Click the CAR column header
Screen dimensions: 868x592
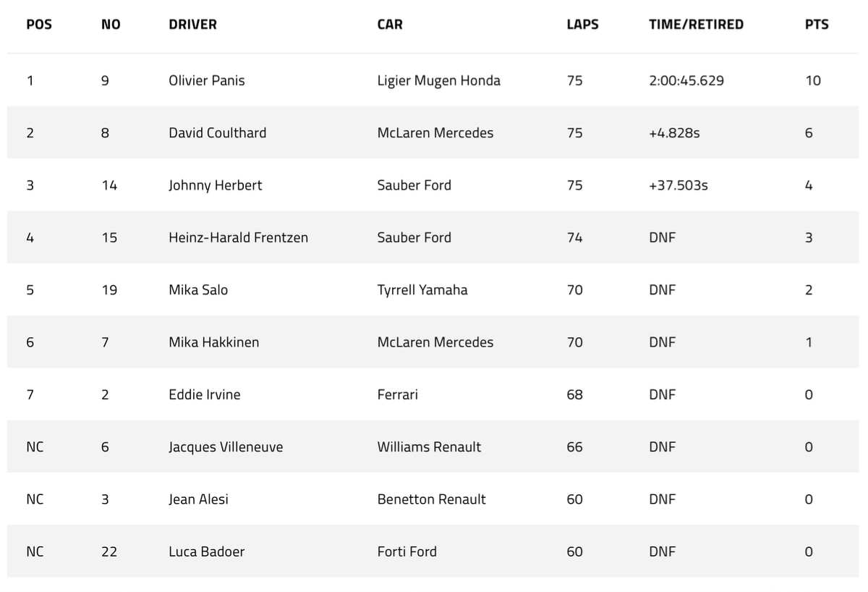click(x=390, y=24)
